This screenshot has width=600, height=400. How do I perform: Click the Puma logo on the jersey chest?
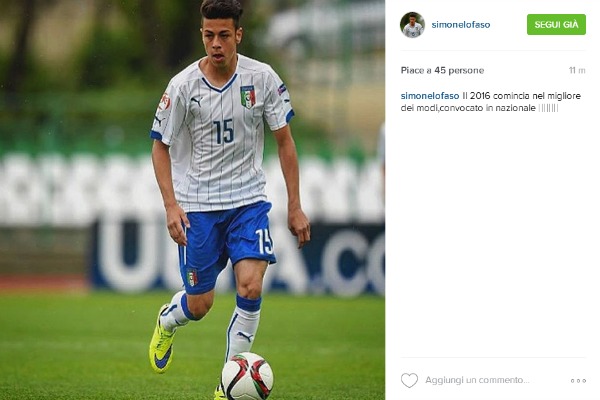(196, 101)
